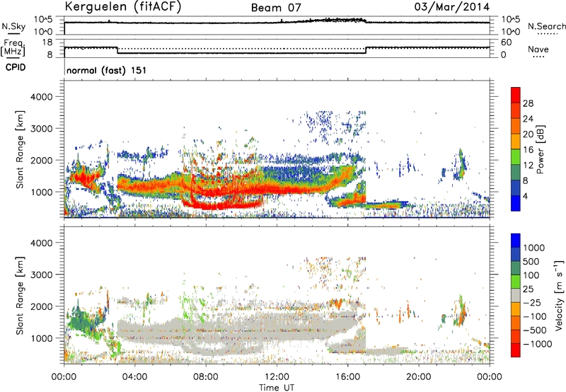This screenshot has height=392, width=566.
Task: Click the '3000' tick on velocity panel
Action: (41, 275)
